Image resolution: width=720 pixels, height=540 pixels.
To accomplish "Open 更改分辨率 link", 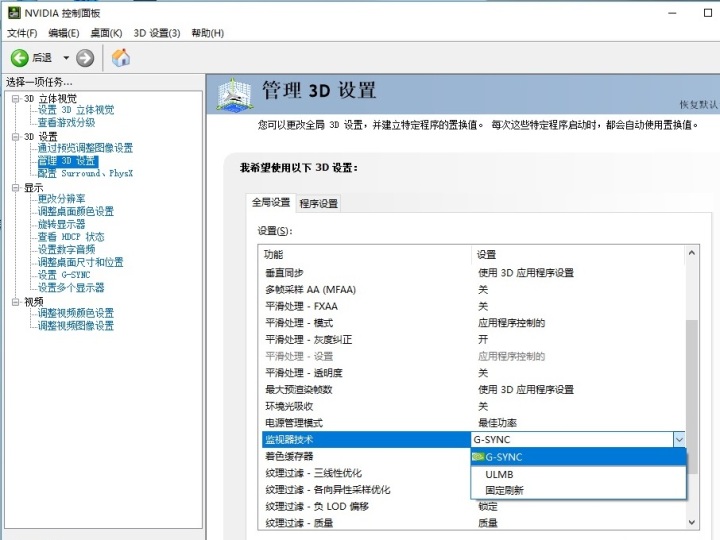I will click(x=62, y=199).
